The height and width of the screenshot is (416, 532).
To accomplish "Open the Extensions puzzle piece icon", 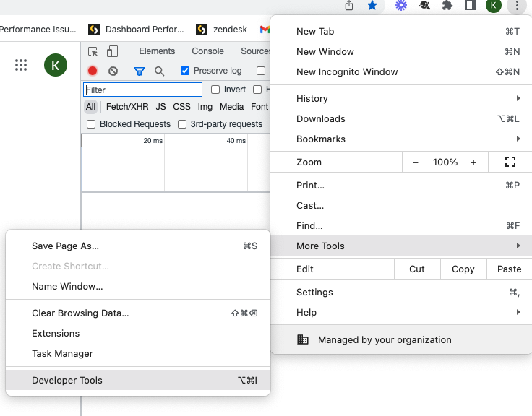I will click(x=447, y=6).
